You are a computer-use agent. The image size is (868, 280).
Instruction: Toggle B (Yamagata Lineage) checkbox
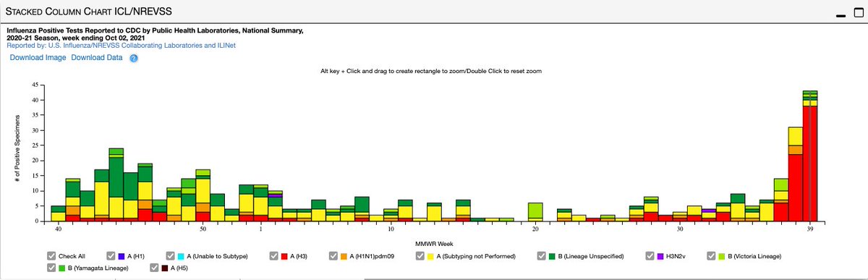(x=51, y=268)
